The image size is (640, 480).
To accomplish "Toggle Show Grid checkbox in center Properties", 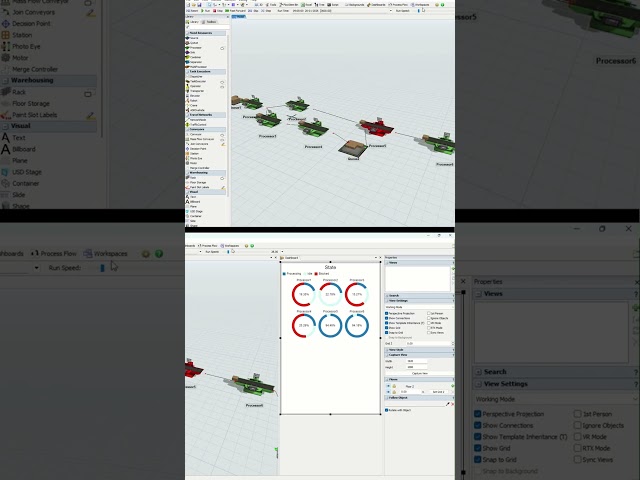I will (x=387, y=328).
